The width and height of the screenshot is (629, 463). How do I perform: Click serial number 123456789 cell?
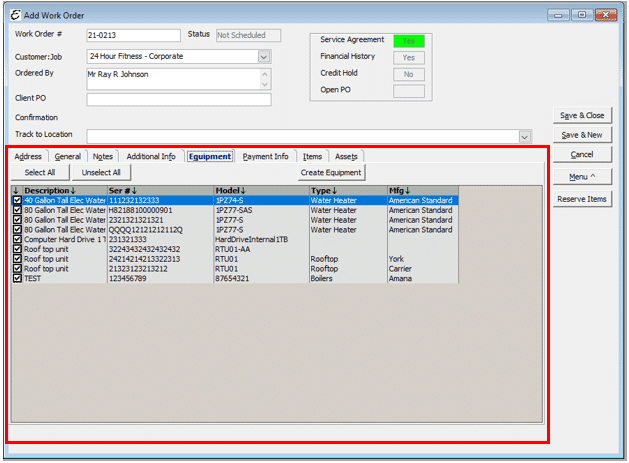point(160,278)
